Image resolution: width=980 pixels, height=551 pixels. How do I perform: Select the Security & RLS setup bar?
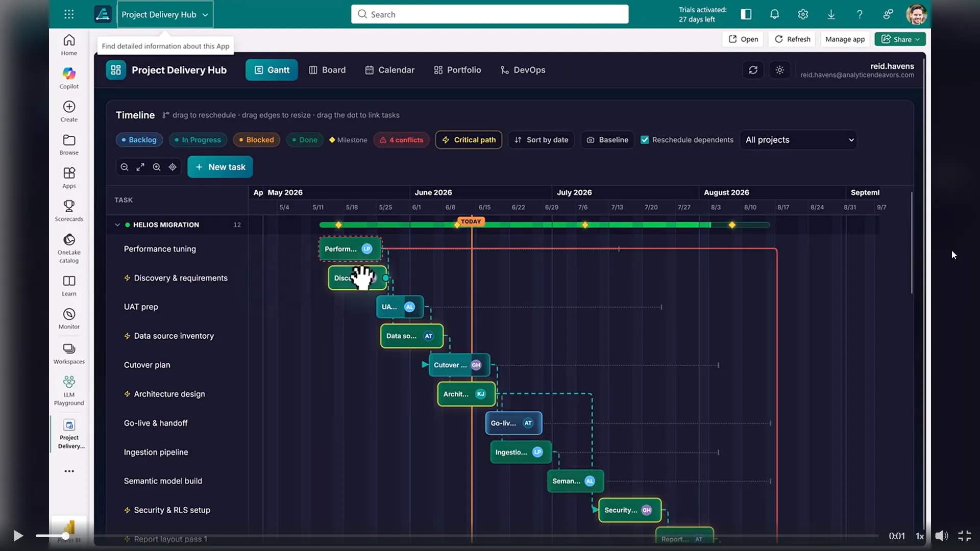coord(630,510)
